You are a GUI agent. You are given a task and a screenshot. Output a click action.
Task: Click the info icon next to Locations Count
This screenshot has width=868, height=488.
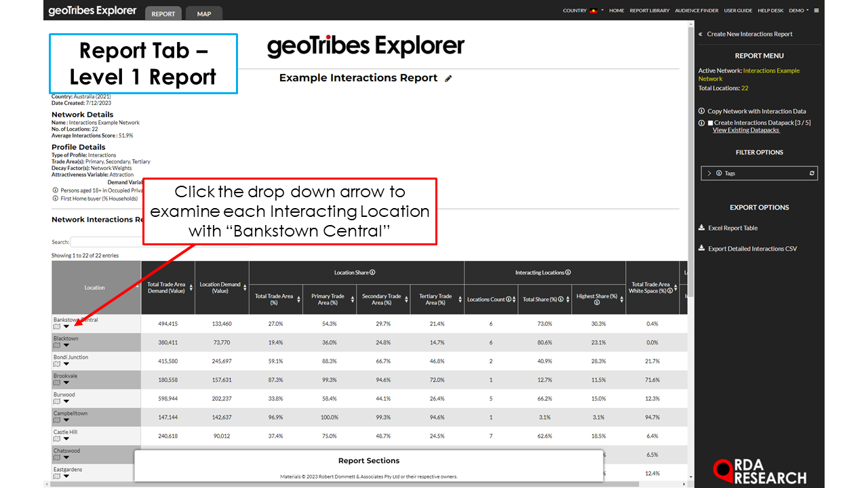(x=509, y=299)
